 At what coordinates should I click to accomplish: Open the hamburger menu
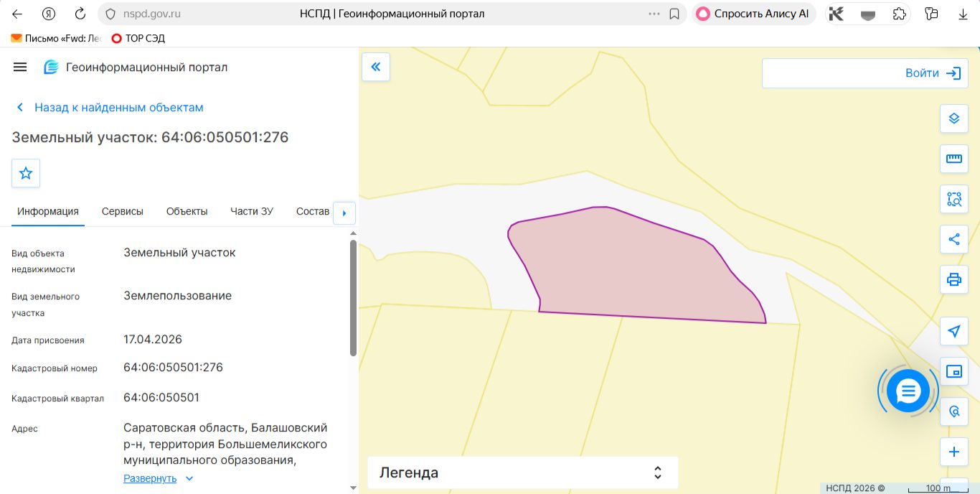pyautogui.click(x=20, y=67)
